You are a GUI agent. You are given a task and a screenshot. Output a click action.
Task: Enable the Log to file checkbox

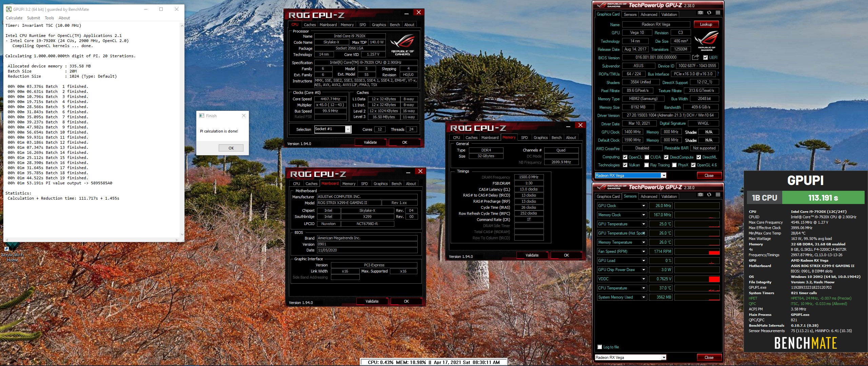(x=599, y=347)
